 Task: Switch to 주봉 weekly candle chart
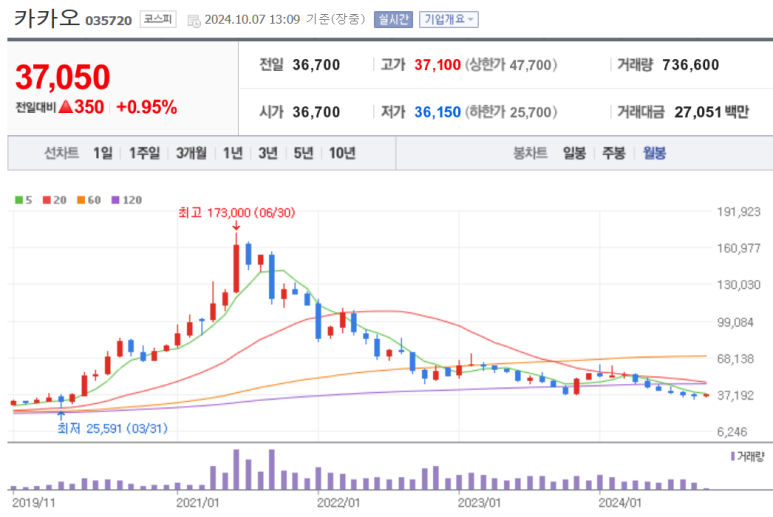click(x=614, y=153)
